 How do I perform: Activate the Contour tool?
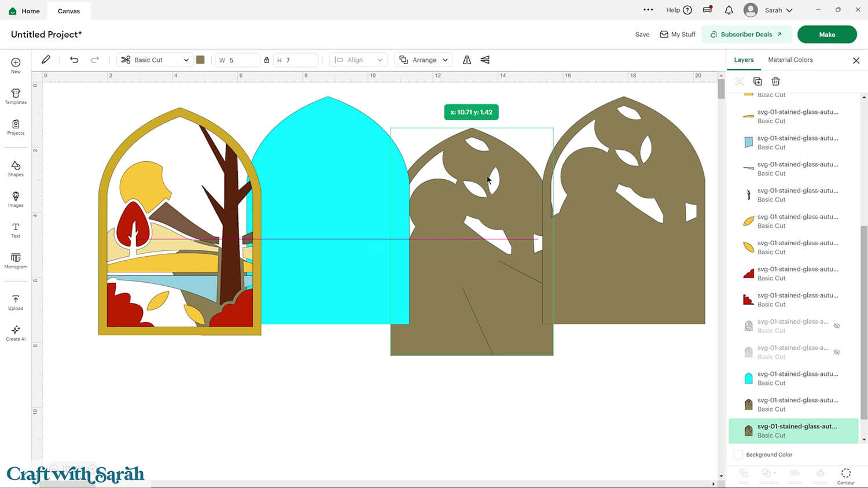845,474
